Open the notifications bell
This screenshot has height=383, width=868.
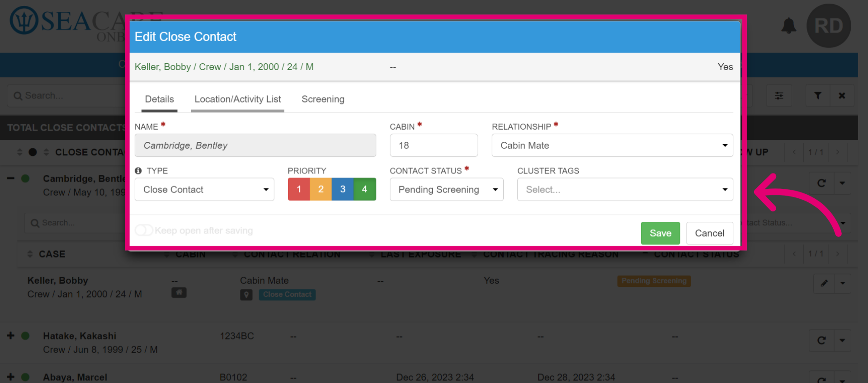pyautogui.click(x=789, y=26)
